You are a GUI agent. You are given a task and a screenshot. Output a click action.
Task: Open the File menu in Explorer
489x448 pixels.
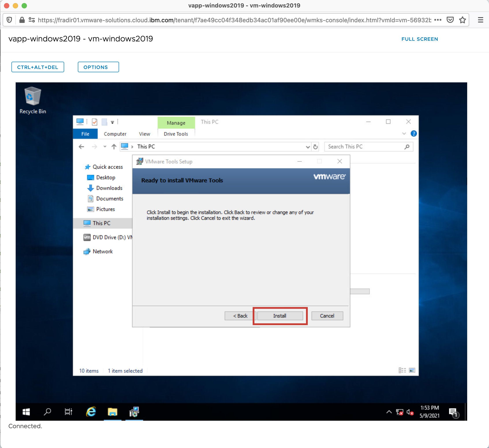pos(85,134)
